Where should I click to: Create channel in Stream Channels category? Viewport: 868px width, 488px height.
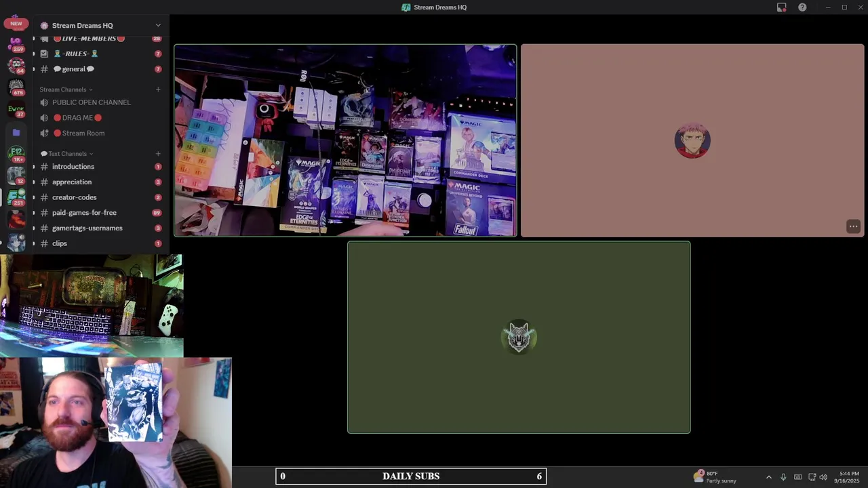[x=158, y=89]
